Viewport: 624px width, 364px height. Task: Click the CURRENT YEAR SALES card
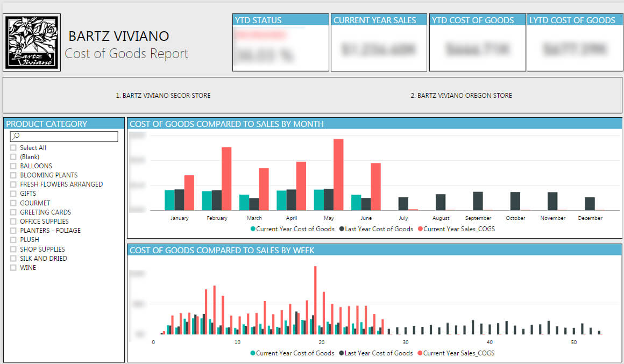[x=379, y=42]
